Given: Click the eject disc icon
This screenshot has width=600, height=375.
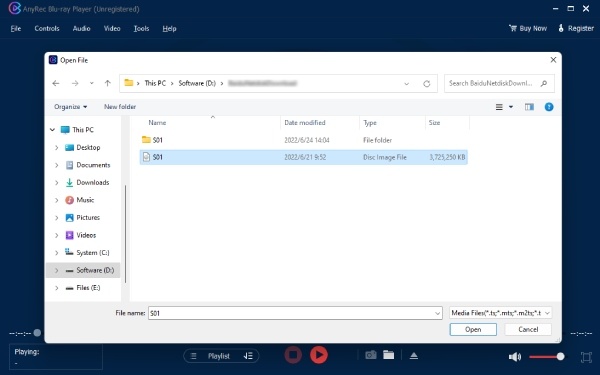Looking at the screenshot, I should coord(414,355).
